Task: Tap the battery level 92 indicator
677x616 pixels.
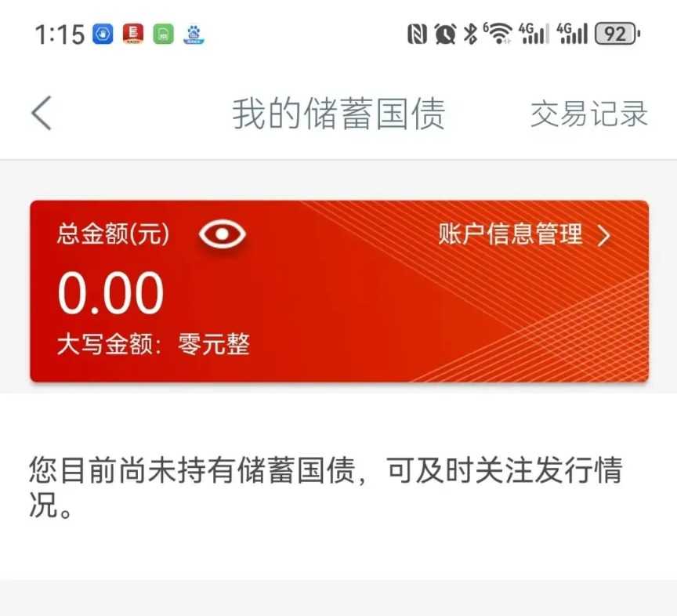Action: pyautogui.click(x=617, y=33)
